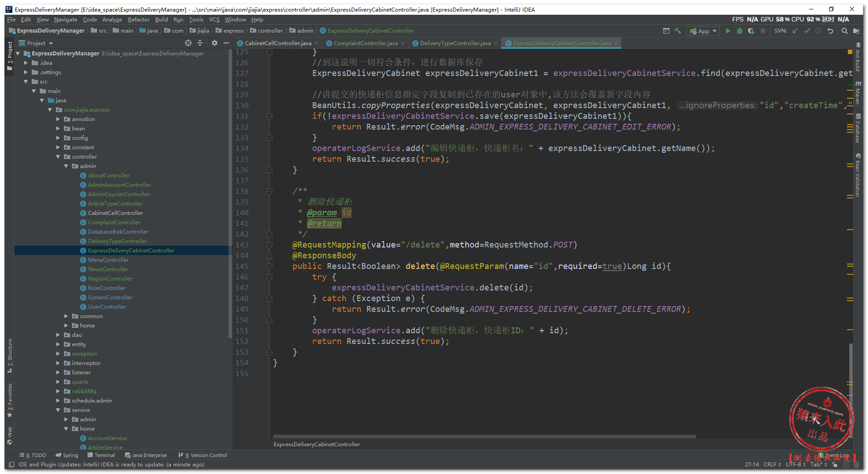This screenshot has width=868, height=474.
Task: Switch to DeliveryTypeController.java tab
Action: (x=455, y=43)
